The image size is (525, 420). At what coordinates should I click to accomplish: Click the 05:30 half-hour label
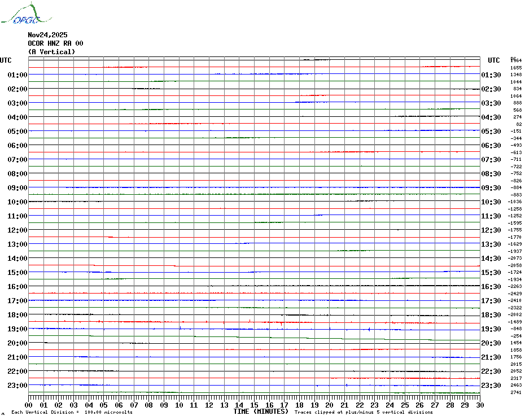(x=491, y=132)
